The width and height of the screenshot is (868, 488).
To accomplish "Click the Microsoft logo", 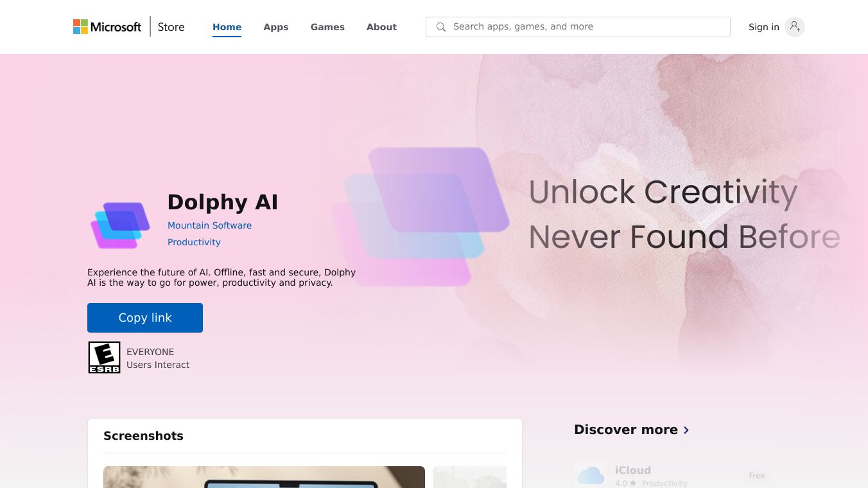I will point(107,27).
